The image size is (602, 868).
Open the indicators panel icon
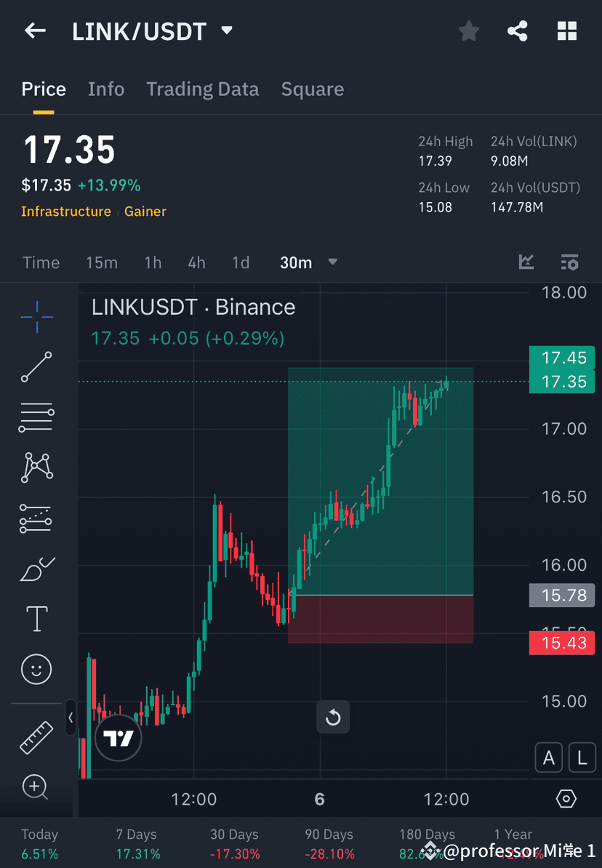click(x=526, y=262)
